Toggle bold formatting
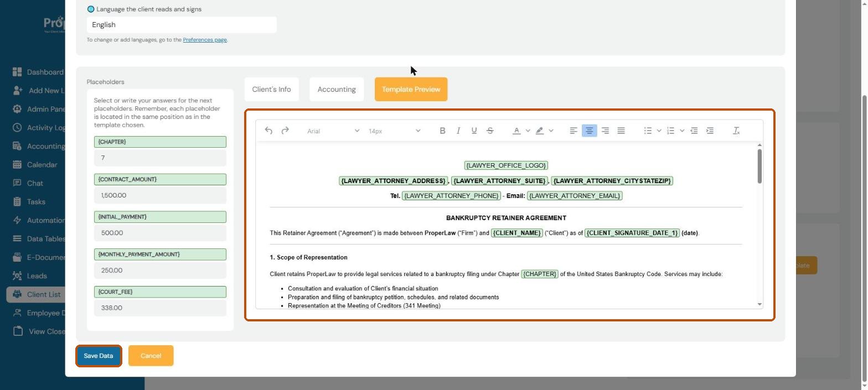Image resolution: width=868 pixels, height=390 pixels. coord(442,131)
